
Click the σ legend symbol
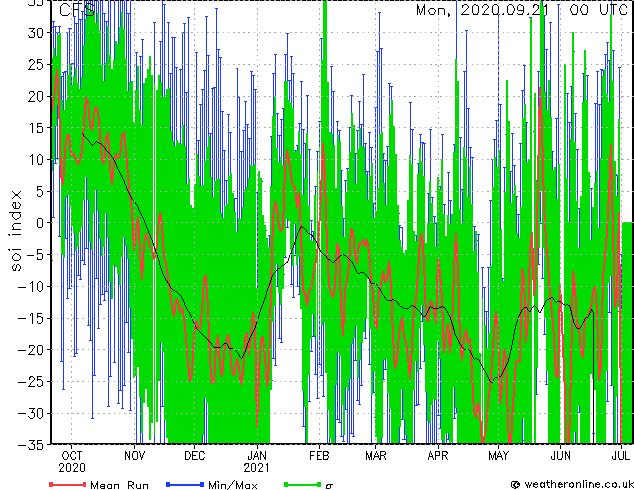point(330,486)
